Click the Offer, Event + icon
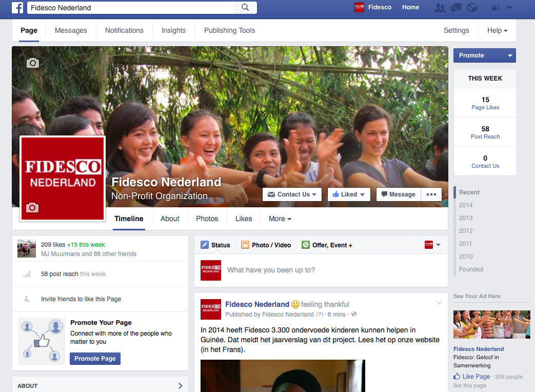The width and height of the screenshot is (535, 392). click(305, 245)
